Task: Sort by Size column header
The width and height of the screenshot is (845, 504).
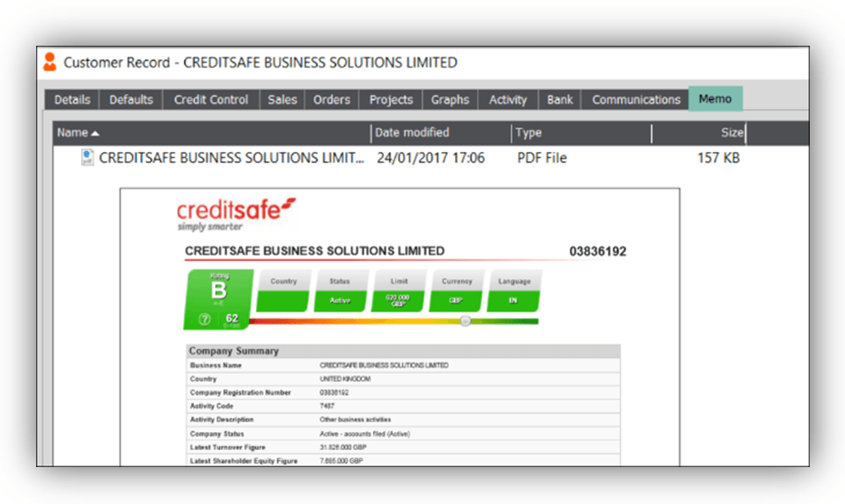Action: [699, 133]
